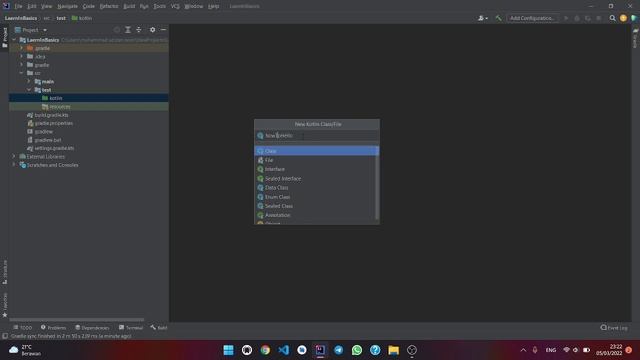This screenshot has height=360, width=640.
Task: Choose Annotation in the kind list
Action: (x=315, y=215)
